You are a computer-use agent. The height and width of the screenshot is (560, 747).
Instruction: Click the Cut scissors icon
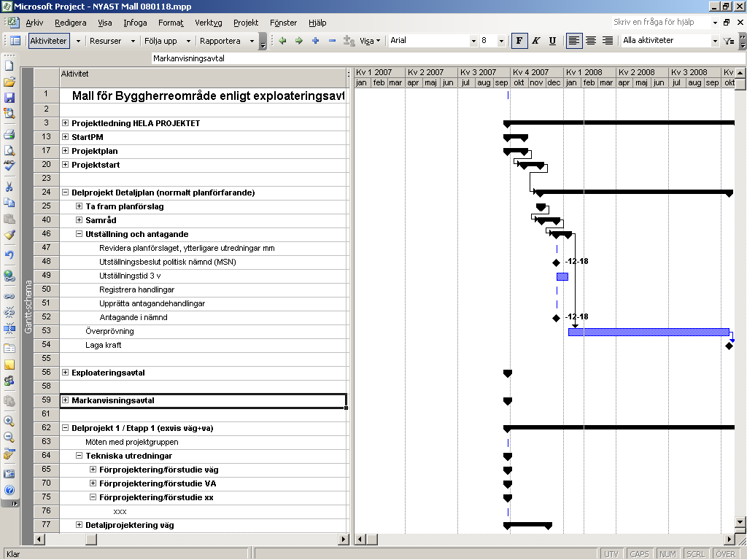point(9,187)
